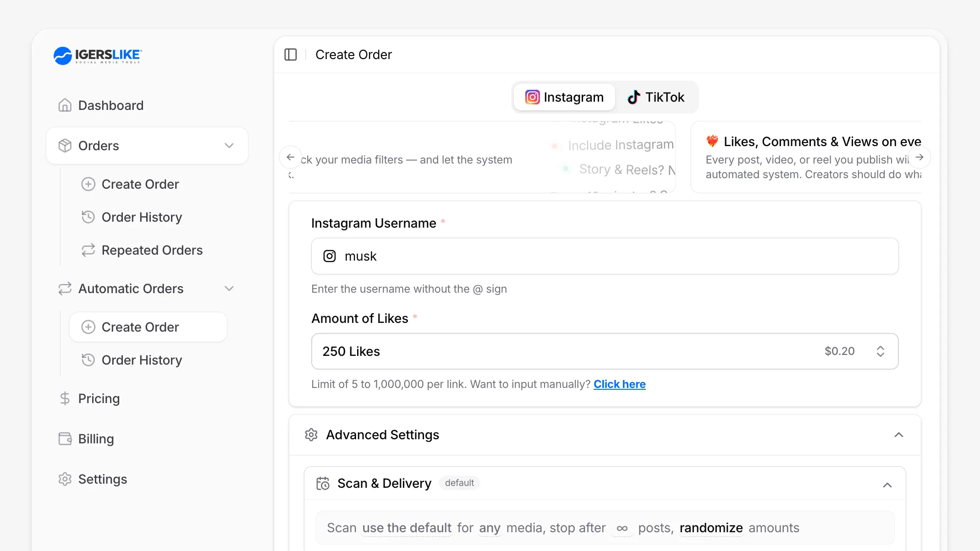Go to next carousel slide
This screenshot has width=980, height=551.
(x=919, y=157)
